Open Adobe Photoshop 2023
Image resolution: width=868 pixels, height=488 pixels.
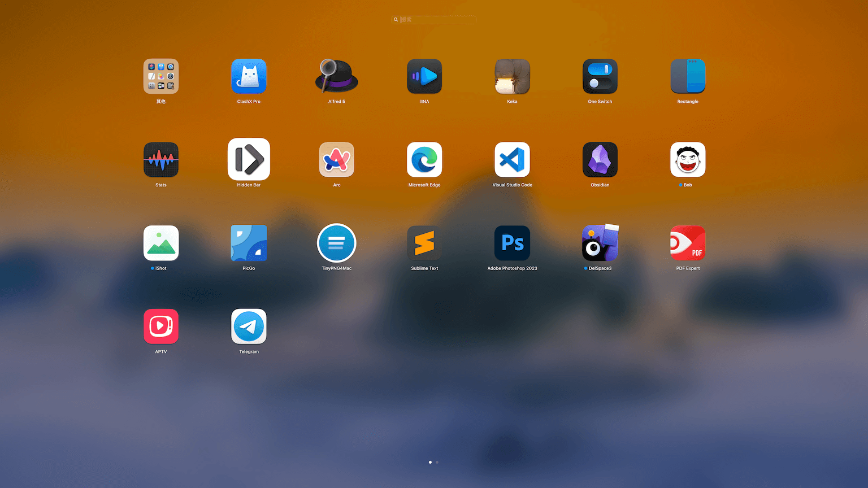coord(513,243)
